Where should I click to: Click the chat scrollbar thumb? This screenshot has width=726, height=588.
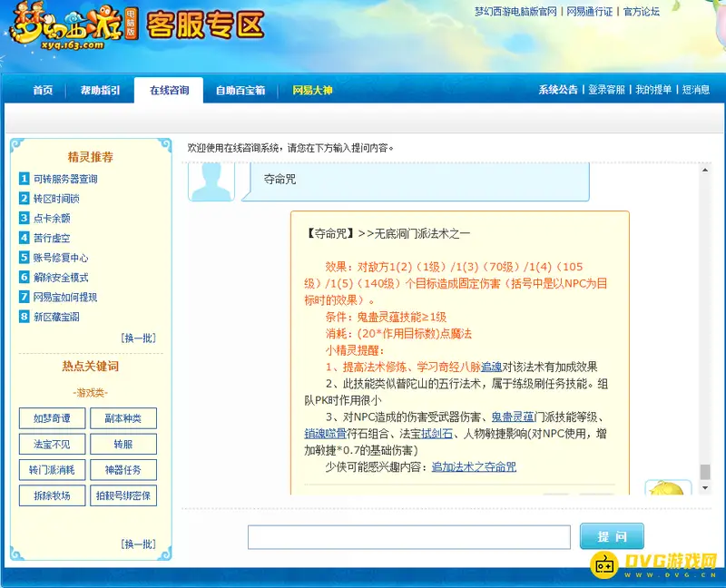705,472
